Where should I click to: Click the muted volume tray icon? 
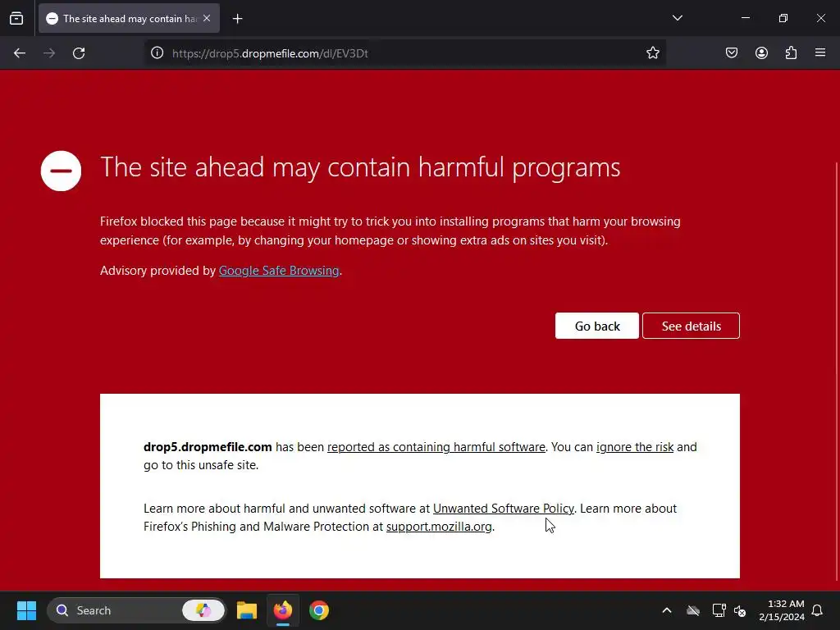[740, 610]
